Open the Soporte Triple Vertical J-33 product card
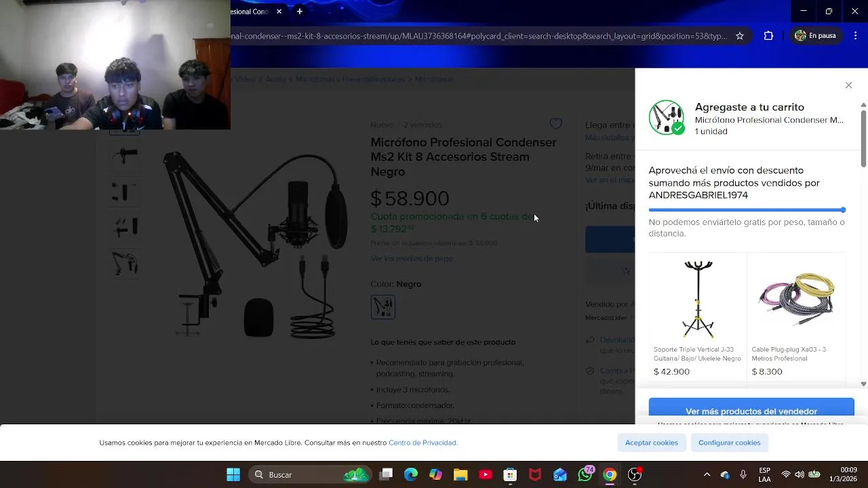Screen dimensions: 868x488 click(x=697, y=317)
